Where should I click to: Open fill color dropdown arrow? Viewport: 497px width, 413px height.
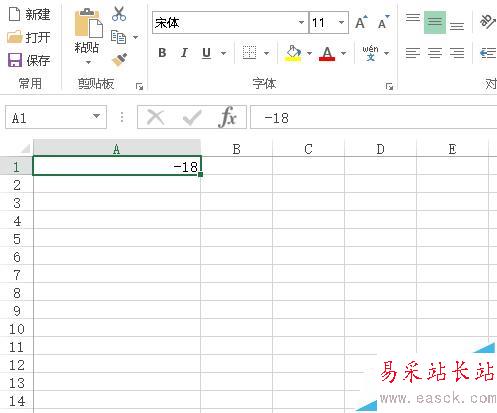pyautogui.click(x=309, y=53)
